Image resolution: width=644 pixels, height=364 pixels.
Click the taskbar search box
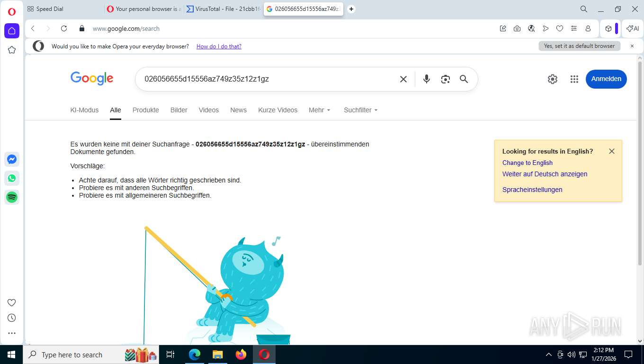pyautogui.click(x=92, y=355)
